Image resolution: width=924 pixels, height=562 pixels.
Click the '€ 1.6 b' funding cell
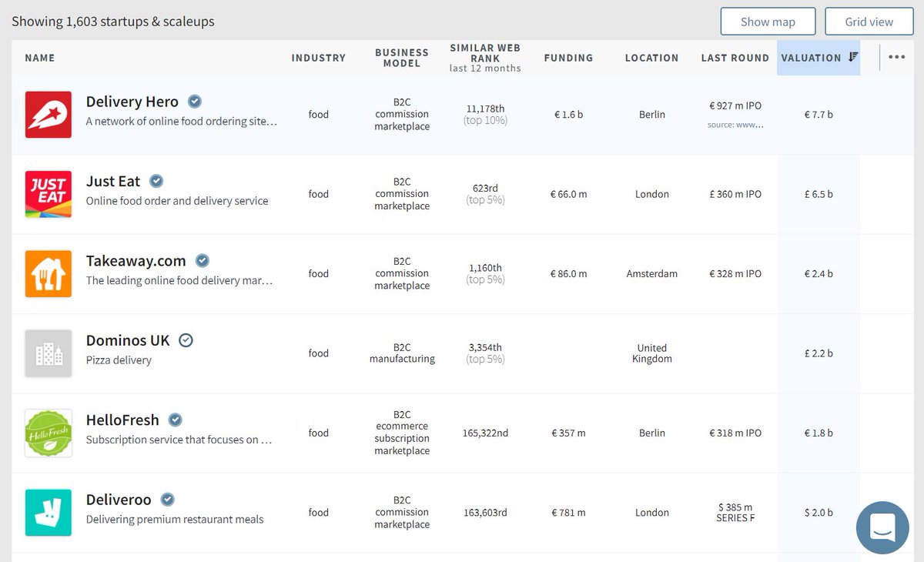(x=568, y=115)
